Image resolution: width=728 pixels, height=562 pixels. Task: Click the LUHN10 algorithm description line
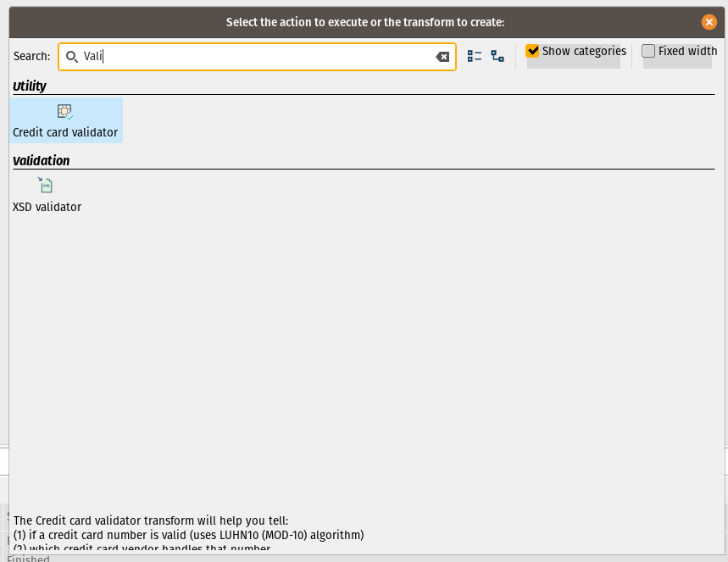(188, 535)
